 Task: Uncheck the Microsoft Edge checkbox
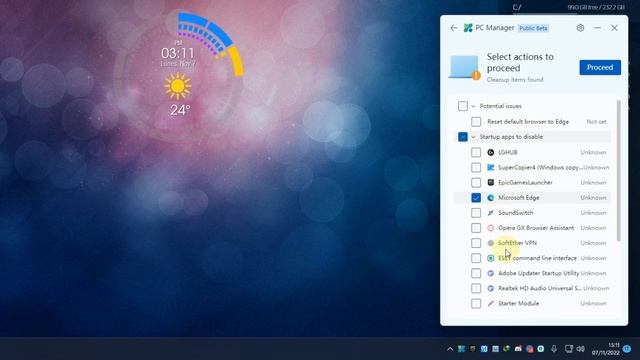(476, 198)
